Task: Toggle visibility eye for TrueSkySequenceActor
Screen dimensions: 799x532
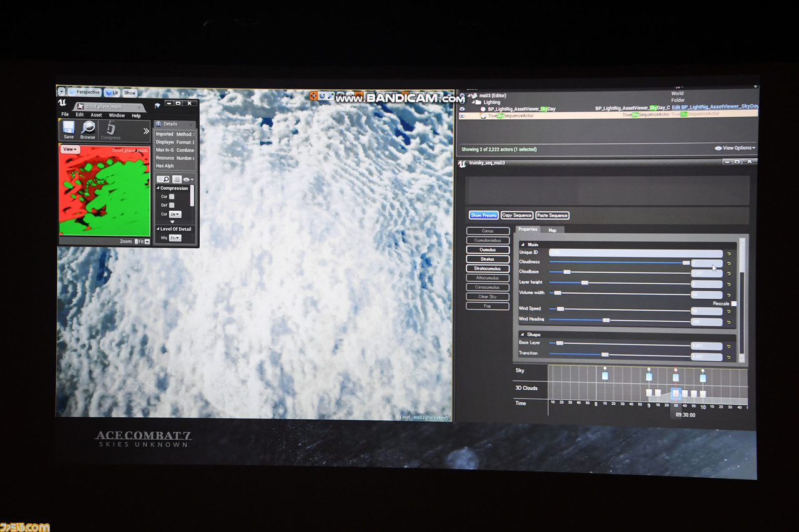Action: (462, 115)
